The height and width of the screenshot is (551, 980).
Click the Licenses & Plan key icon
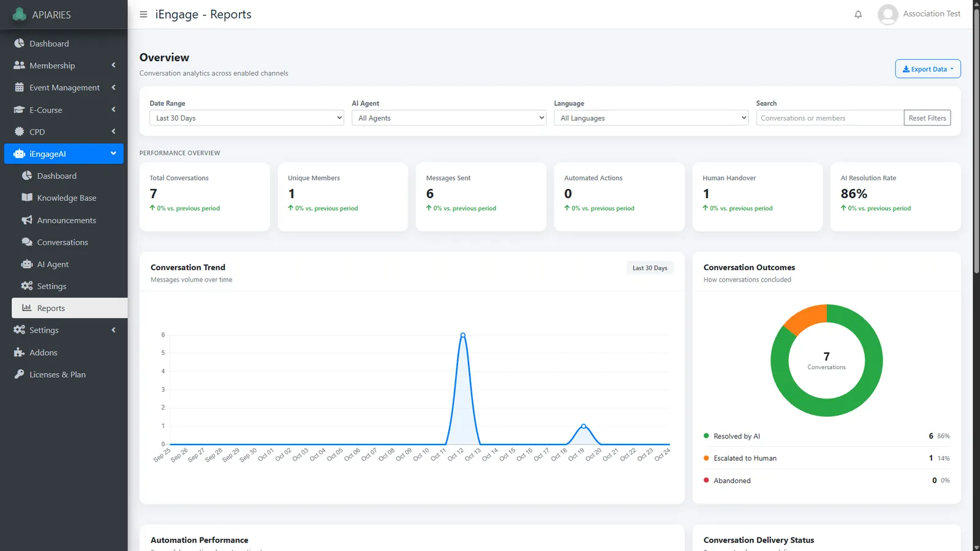[20, 374]
